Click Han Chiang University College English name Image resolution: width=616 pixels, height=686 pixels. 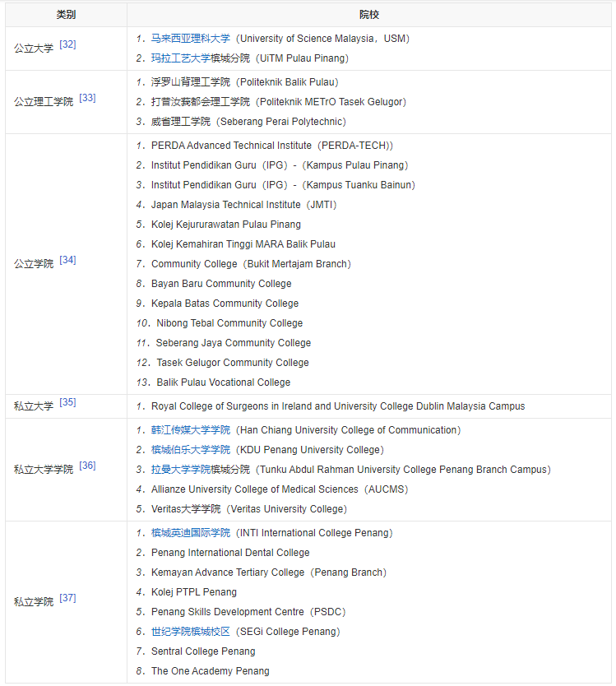(x=348, y=430)
